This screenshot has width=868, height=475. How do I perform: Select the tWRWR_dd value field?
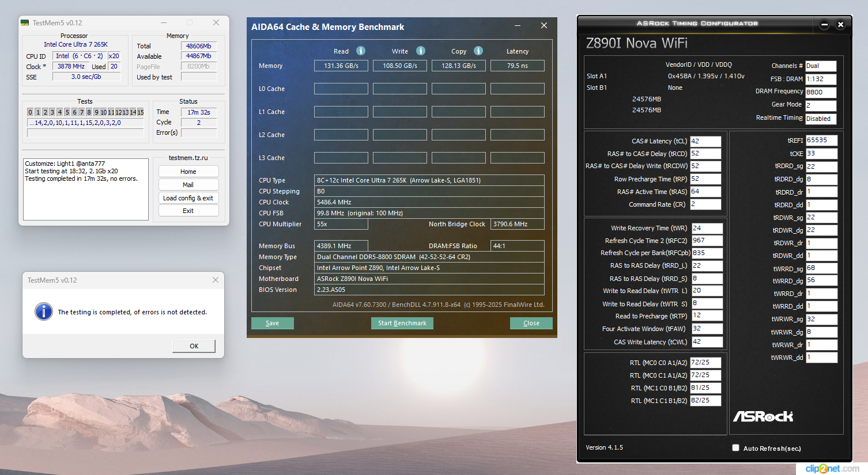pos(822,358)
